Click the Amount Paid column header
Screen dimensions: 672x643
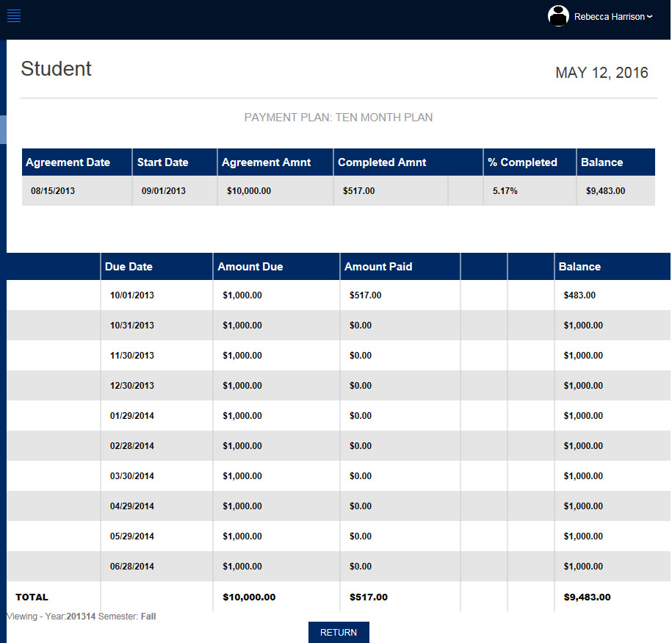(x=379, y=266)
